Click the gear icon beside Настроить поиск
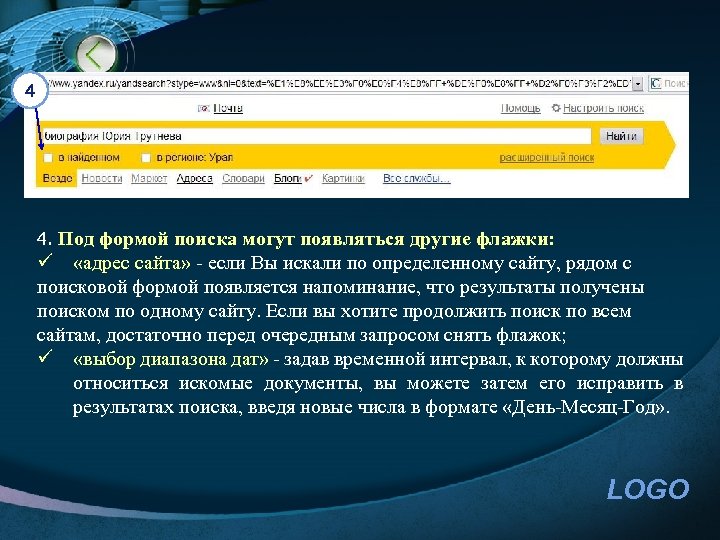 pos(556,108)
